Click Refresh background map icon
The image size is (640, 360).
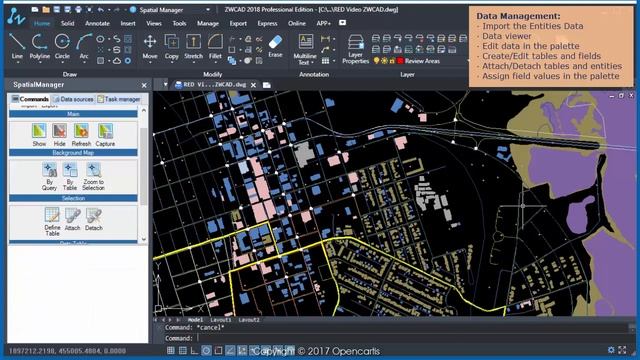(x=81, y=135)
